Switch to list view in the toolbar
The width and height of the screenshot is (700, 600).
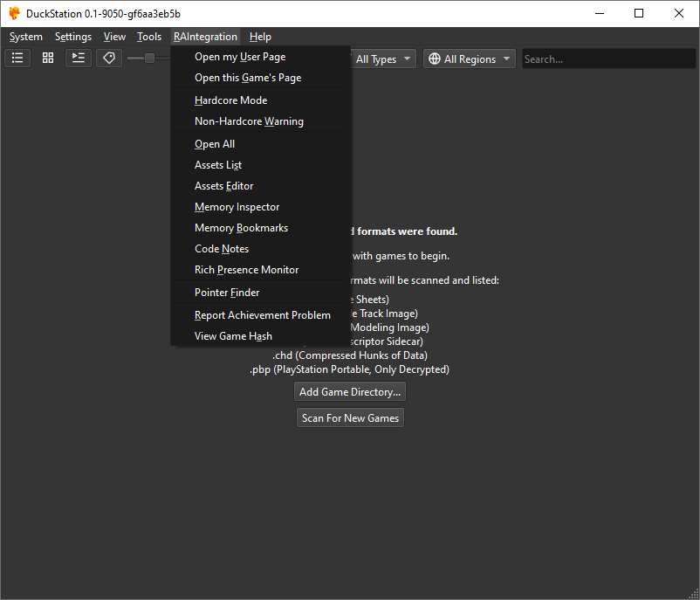pyautogui.click(x=17, y=58)
